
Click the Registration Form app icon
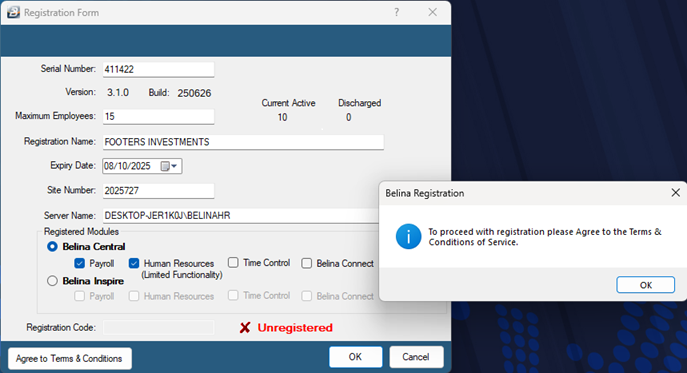[13, 12]
